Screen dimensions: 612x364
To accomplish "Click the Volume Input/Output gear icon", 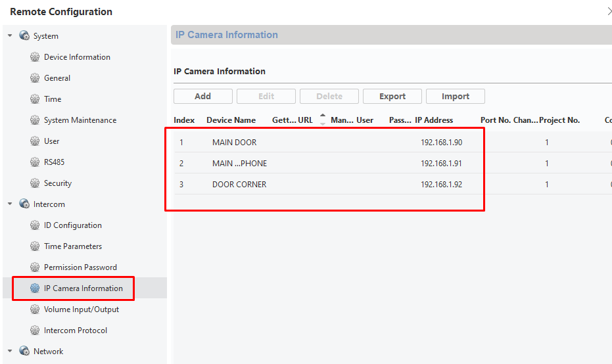I will pos(35,309).
